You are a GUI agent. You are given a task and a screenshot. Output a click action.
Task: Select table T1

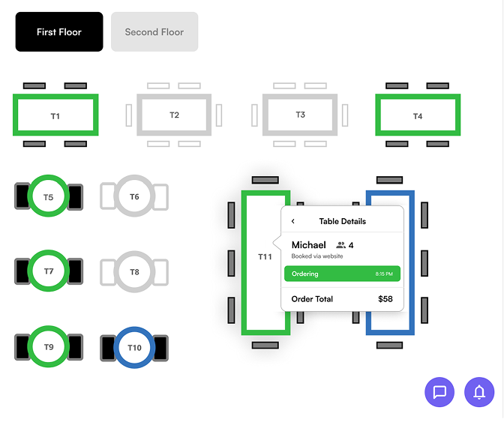[x=55, y=115]
